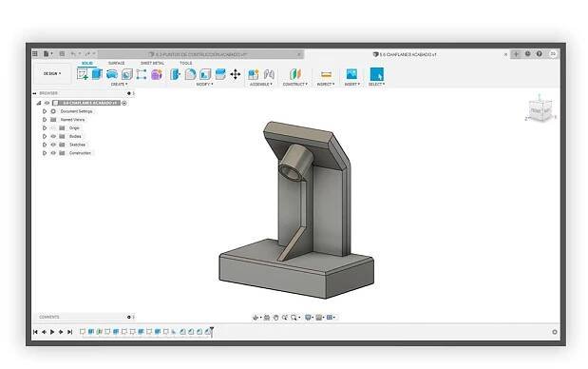The height and width of the screenshot is (369, 588).
Task: Activate root component radio button
Action: tap(124, 103)
